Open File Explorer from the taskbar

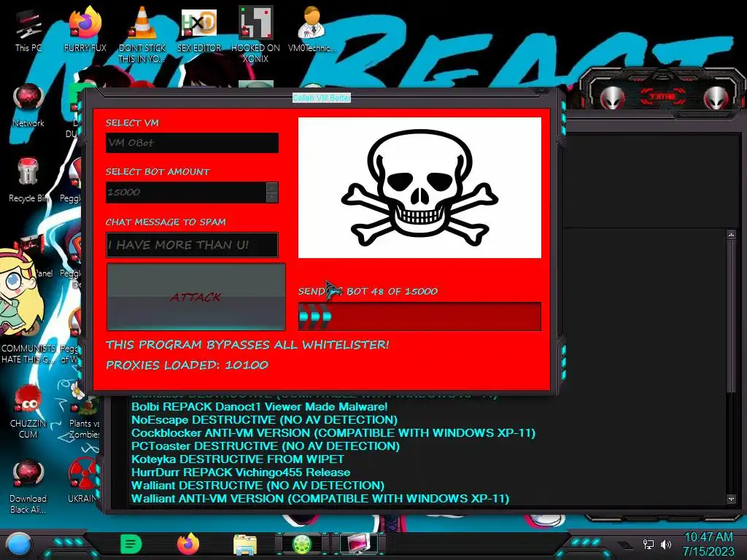[245, 545]
